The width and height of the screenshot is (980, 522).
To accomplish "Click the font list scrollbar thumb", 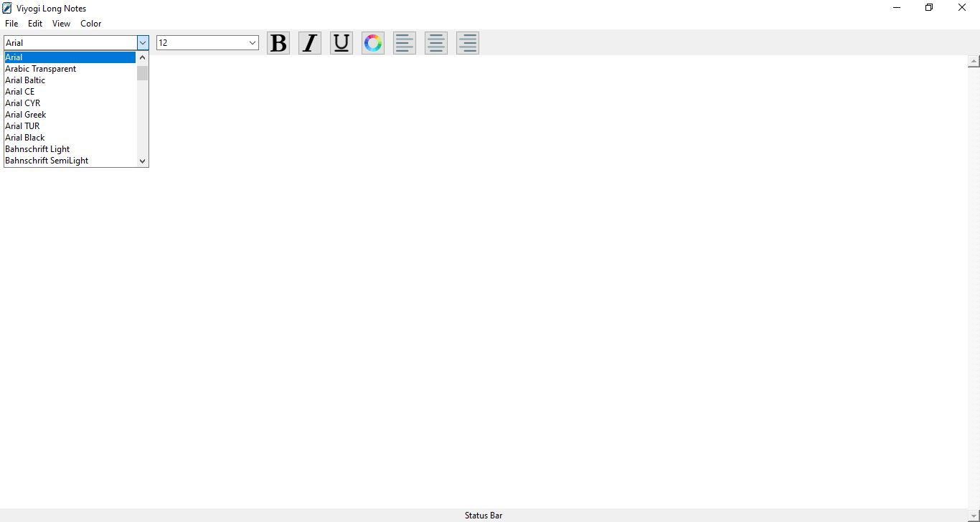I will click(x=142, y=72).
